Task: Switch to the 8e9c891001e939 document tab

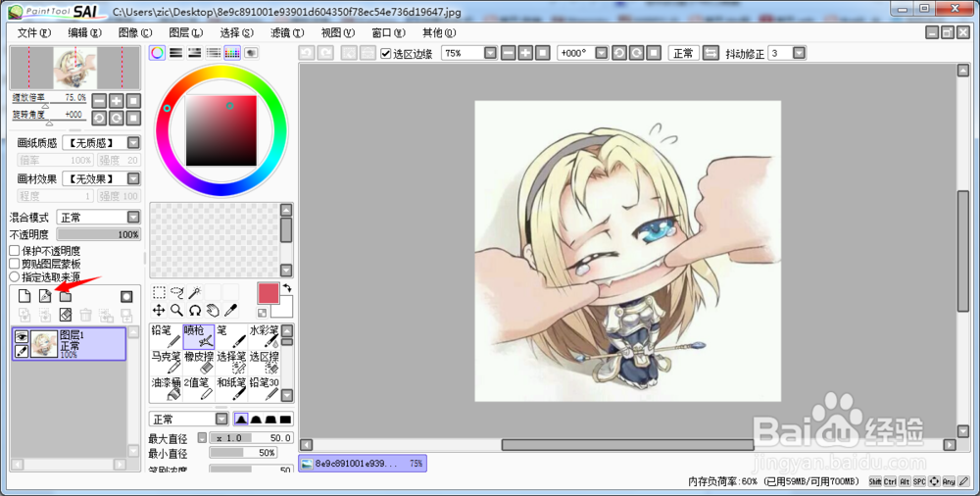Action: (363, 464)
